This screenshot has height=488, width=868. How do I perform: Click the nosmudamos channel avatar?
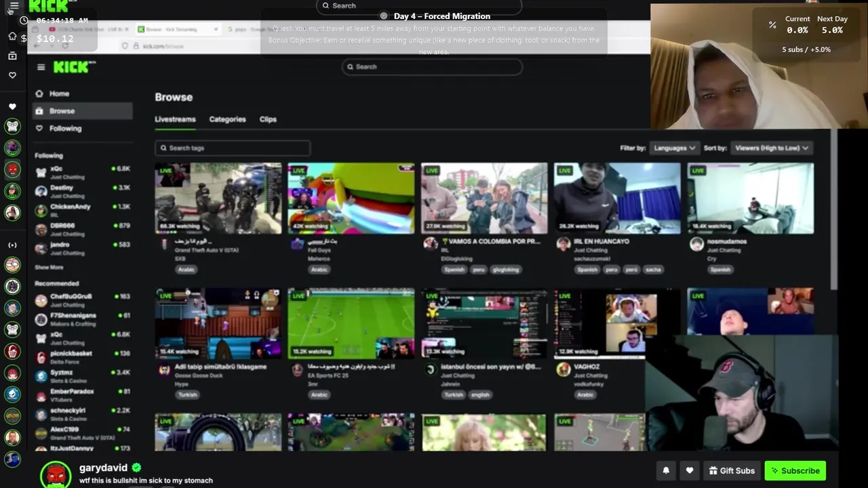(696, 244)
